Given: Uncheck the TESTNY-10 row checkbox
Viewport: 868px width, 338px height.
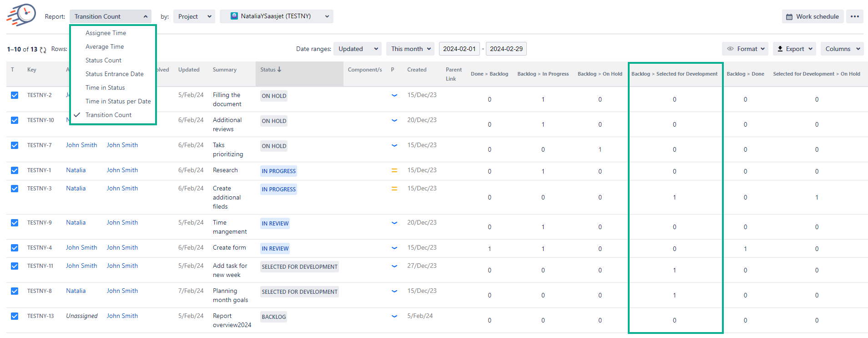Looking at the screenshot, I should (15, 120).
